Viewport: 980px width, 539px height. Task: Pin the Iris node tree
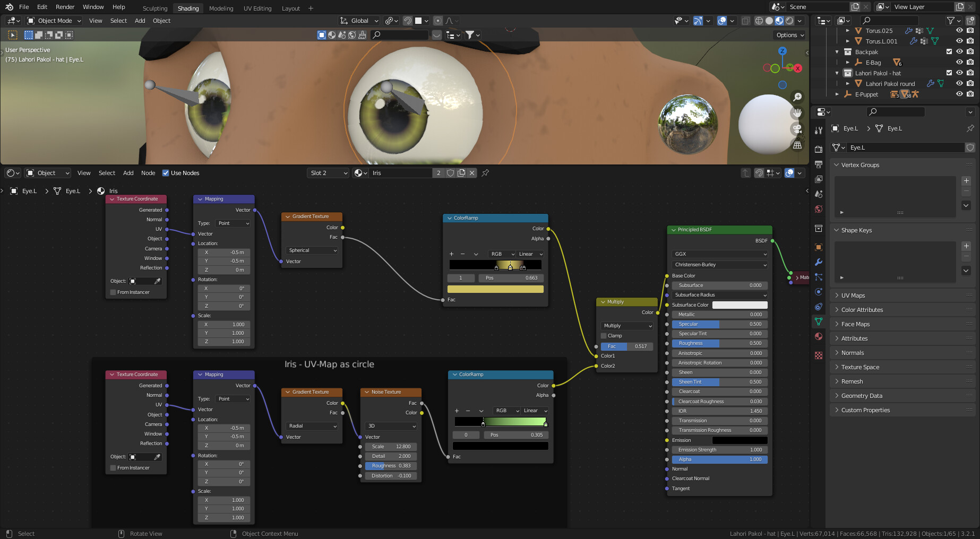(485, 173)
